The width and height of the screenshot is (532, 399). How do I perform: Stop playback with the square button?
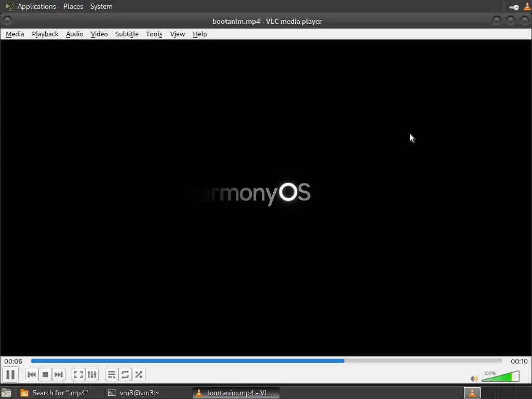[x=45, y=375]
